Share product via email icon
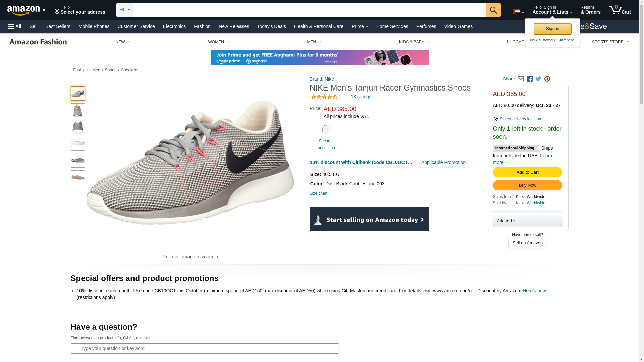644x362 pixels. tap(521, 79)
